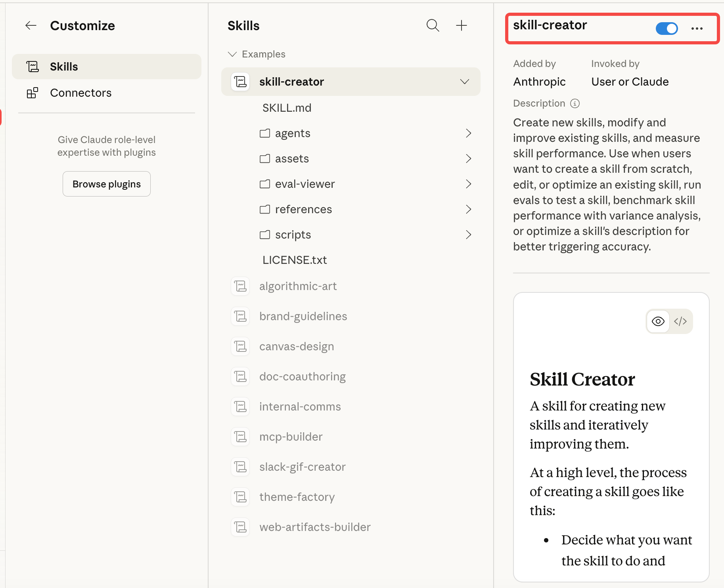Click the back arrow next to Customize
This screenshot has height=588, width=724.
coord(31,26)
